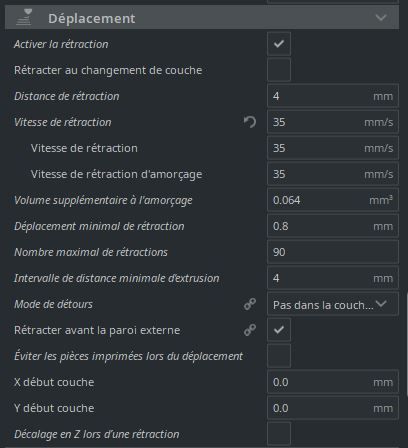408x448 pixels.
Task: Click link icon beside Mode de détours
Action: tap(250, 304)
